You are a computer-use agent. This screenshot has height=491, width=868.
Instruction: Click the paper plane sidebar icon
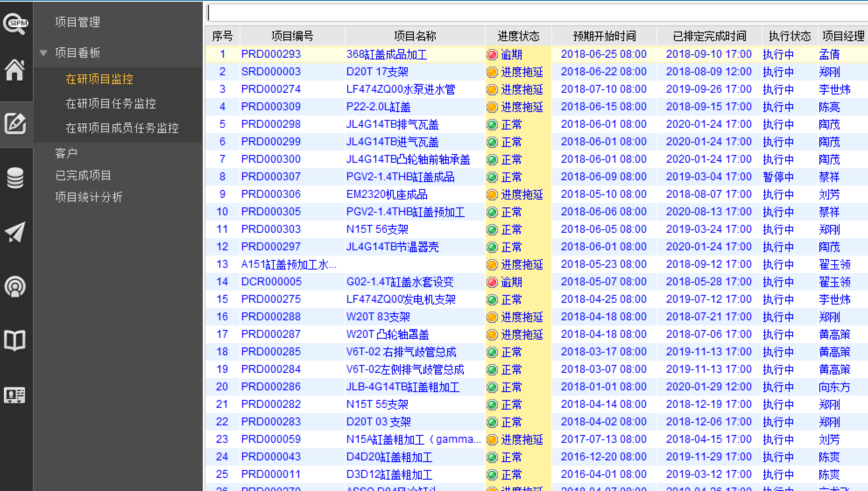pos(15,232)
